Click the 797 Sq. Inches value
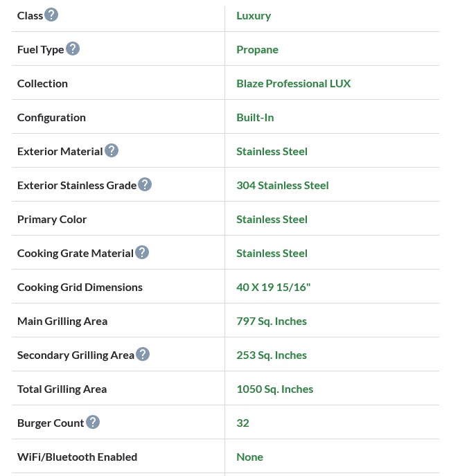This screenshot has width=451, height=476. click(271, 321)
